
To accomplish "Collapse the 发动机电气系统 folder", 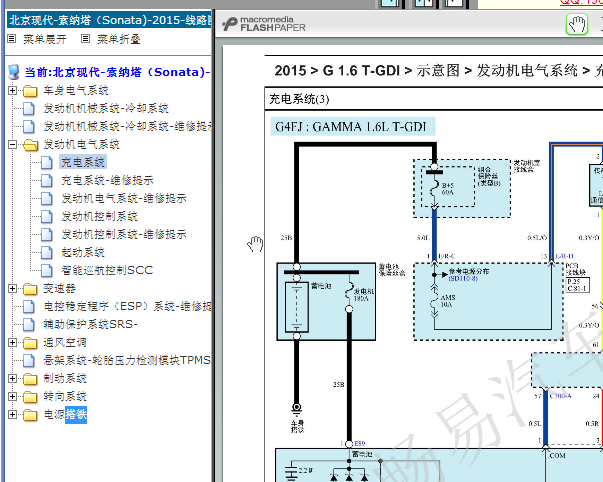I will coord(12,145).
